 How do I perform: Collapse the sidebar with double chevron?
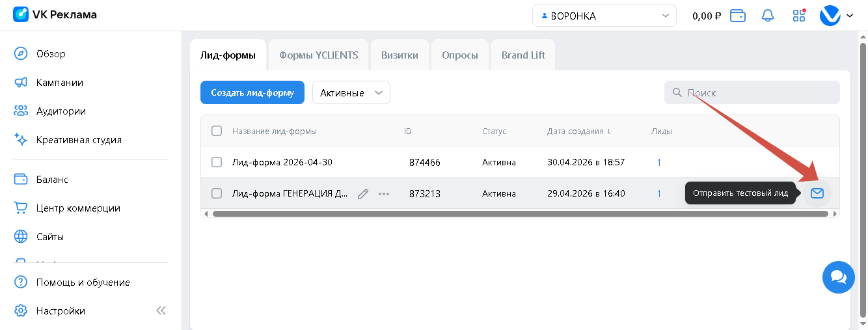point(161,311)
